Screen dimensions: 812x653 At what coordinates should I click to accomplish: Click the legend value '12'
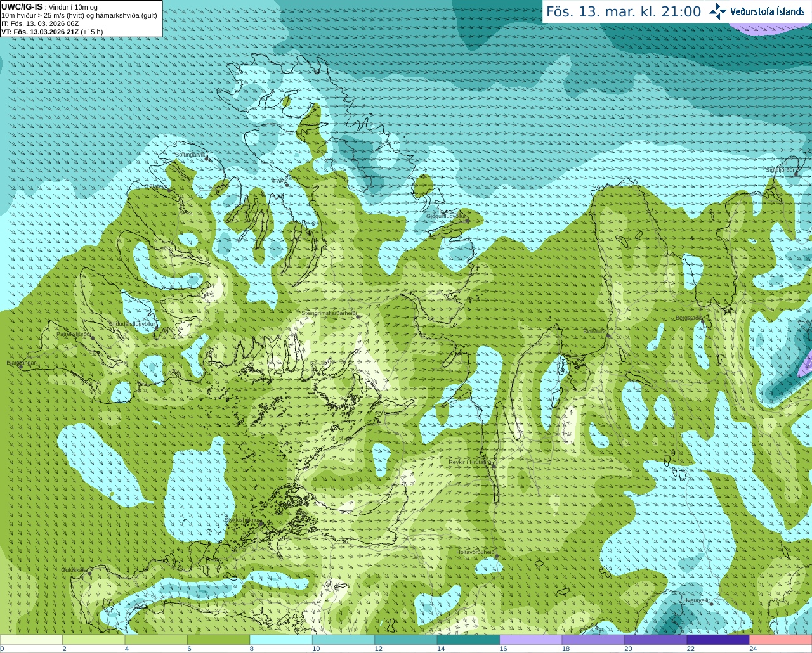378,649
